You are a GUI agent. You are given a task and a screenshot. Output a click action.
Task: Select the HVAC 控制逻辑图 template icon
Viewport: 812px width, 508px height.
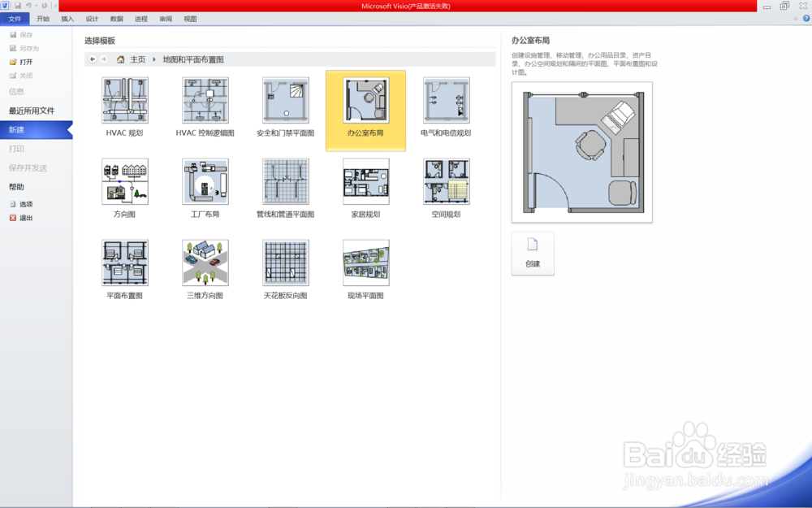click(205, 101)
